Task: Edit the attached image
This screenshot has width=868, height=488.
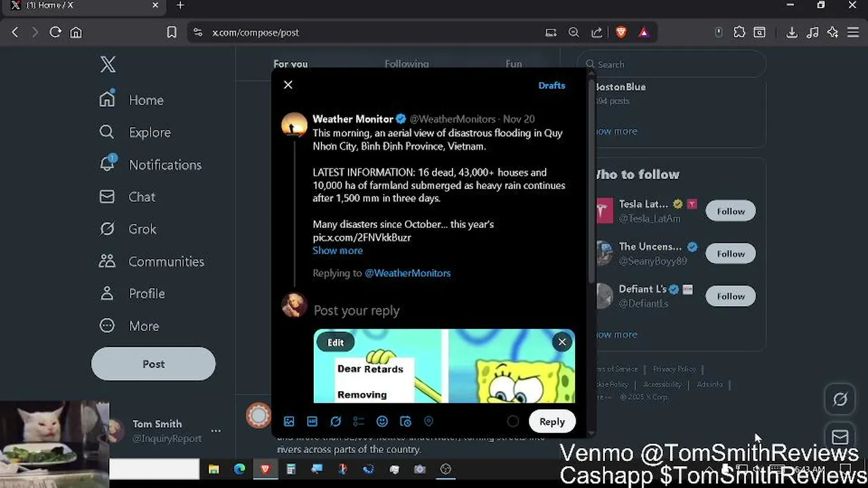Action: coord(336,342)
